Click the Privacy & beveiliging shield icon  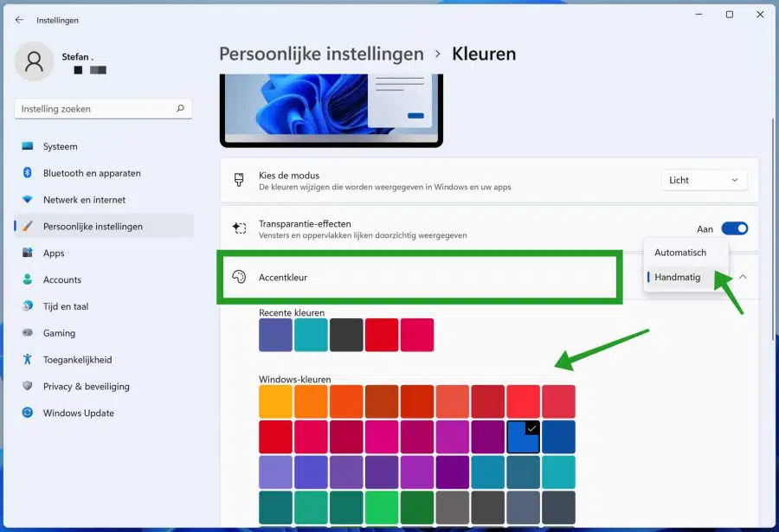coord(28,386)
